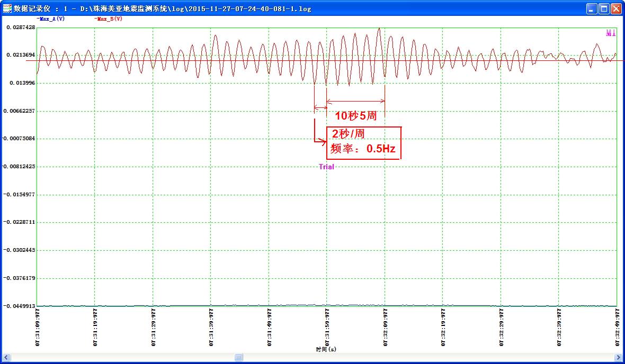Viewport: 625px width, 364px height.
Task: Click the horizontal scrollbar right arrow
Action: coord(618,357)
